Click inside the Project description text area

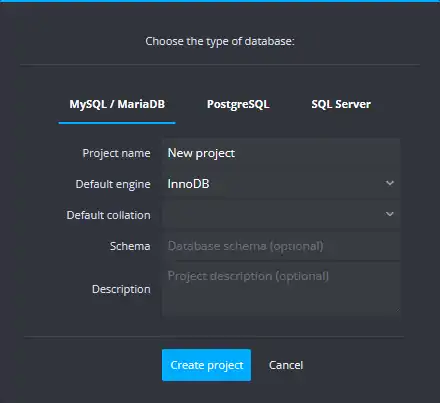tap(281, 288)
